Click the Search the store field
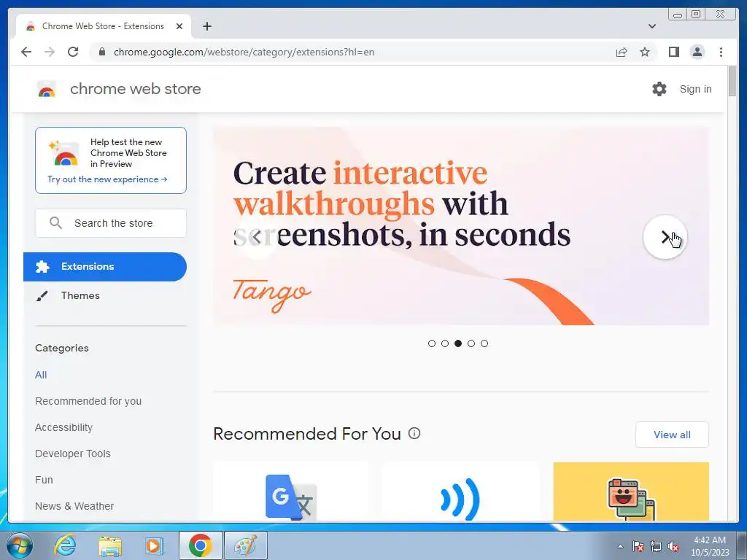This screenshot has width=747, height=560. pyautogui.click(x=111, y=223)
